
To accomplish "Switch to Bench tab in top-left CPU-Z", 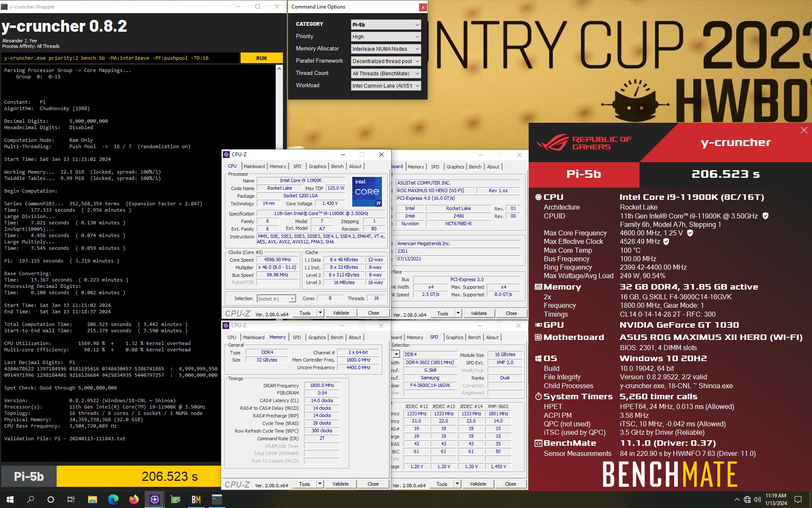I will pos(337,166).
